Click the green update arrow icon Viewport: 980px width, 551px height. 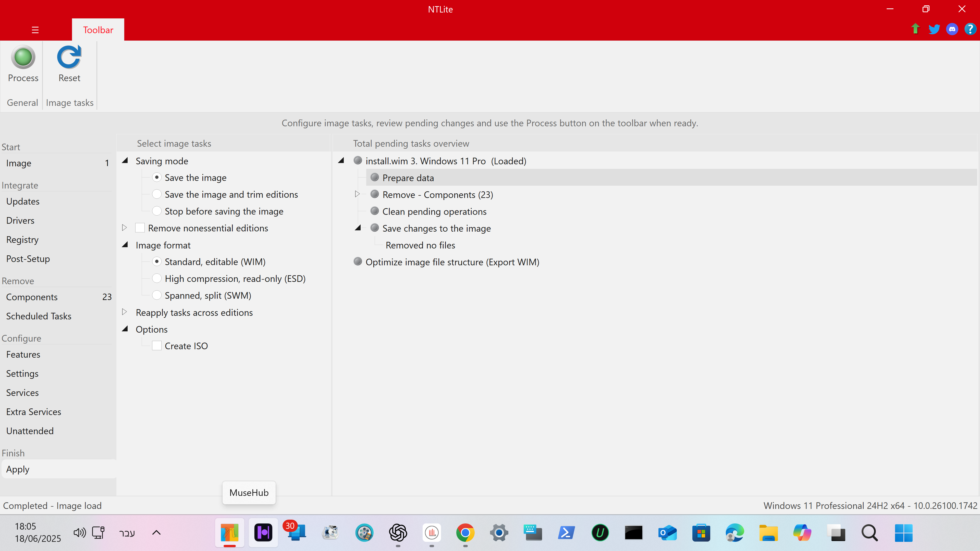(915, 29)
